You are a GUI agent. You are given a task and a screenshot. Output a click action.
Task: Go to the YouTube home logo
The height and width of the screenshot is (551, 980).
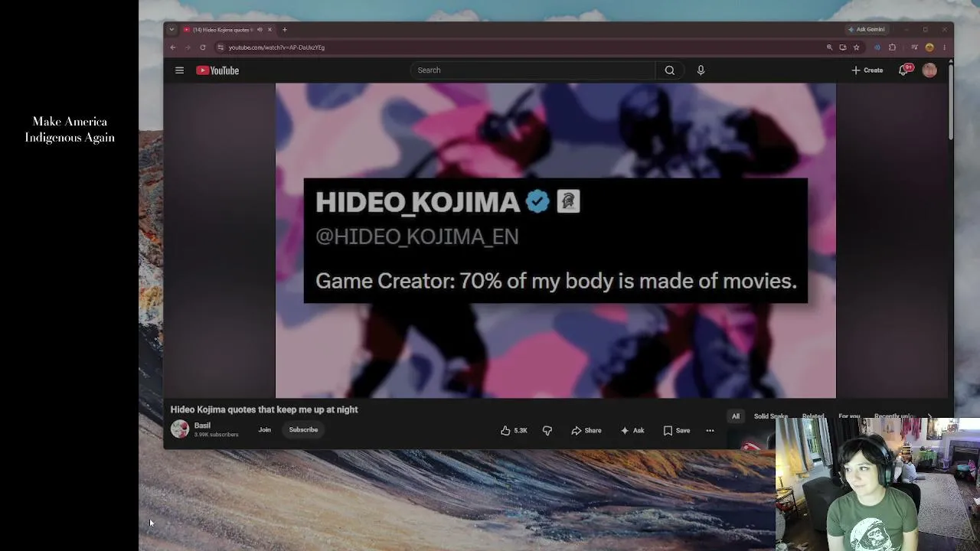tap(217, 70)
